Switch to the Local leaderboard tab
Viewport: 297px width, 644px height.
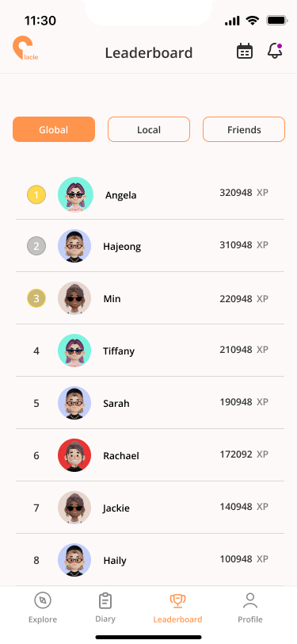pos(149,129)
